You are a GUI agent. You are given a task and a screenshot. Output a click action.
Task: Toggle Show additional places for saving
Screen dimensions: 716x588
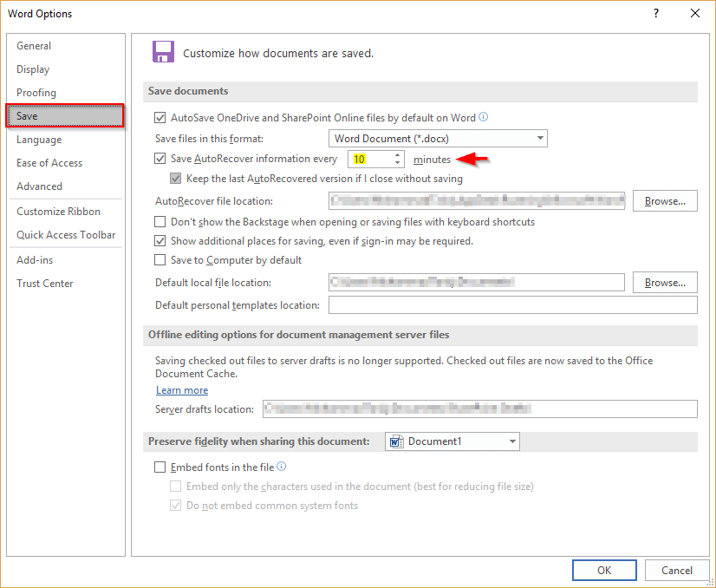click(159, 241)
